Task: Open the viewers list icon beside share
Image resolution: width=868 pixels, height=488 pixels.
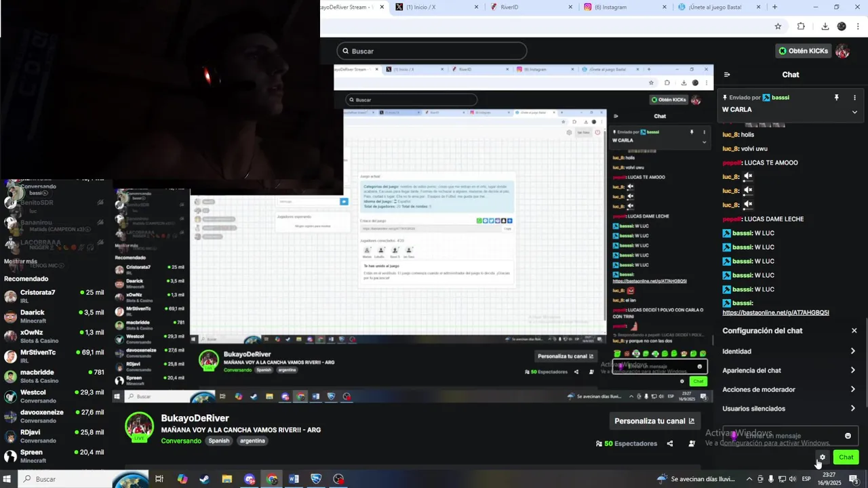Action: tap(692, 443)
